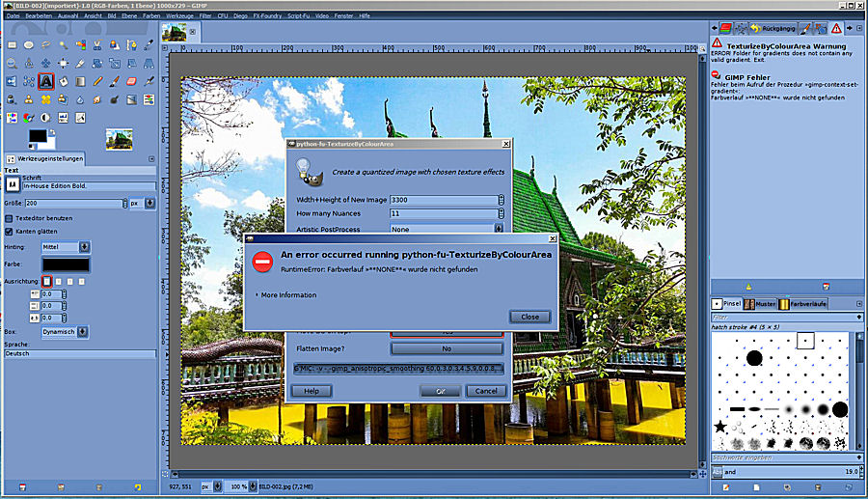Click the image thumbnail tab above canvas
868x499 pixels.
175,32
